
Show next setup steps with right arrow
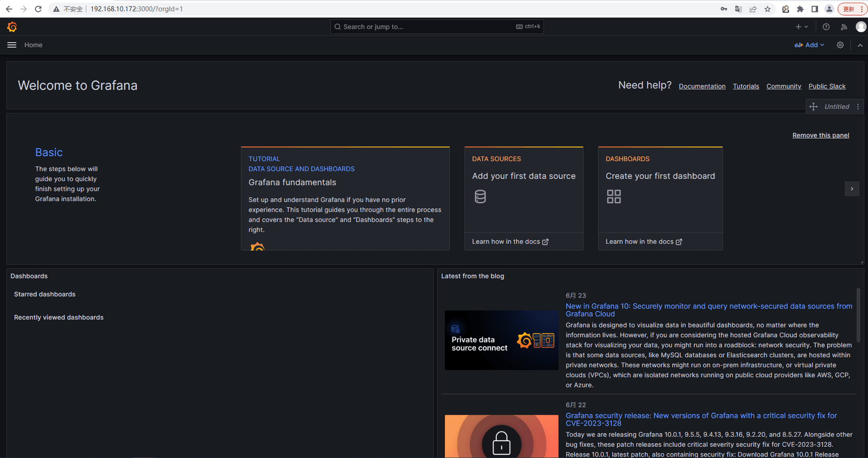(852, 189)
